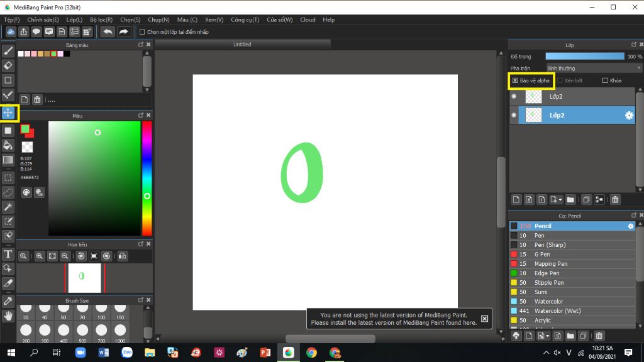Click the navigator canvas thumbnail
The image size is (644, 362).
84,278
